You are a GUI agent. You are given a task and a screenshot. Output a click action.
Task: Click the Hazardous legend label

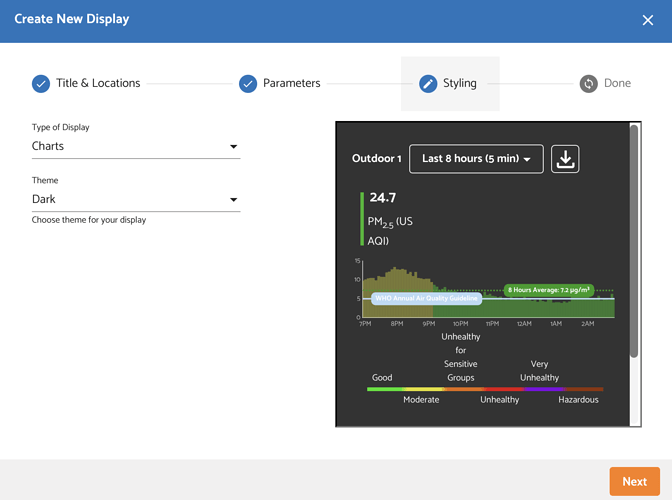[578, 400]
